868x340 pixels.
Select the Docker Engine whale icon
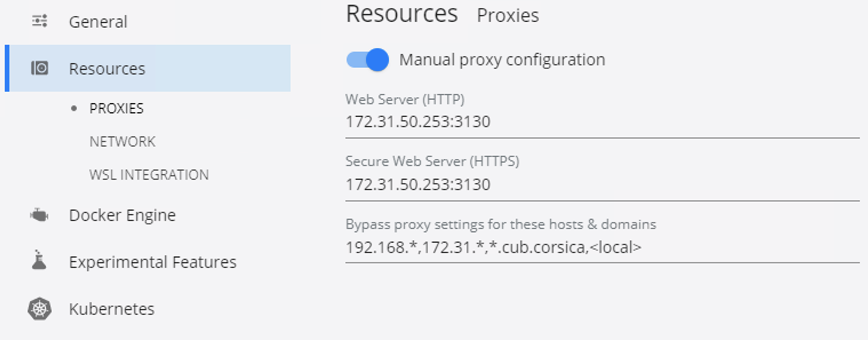pyautogui.click(x=39, y=215)
